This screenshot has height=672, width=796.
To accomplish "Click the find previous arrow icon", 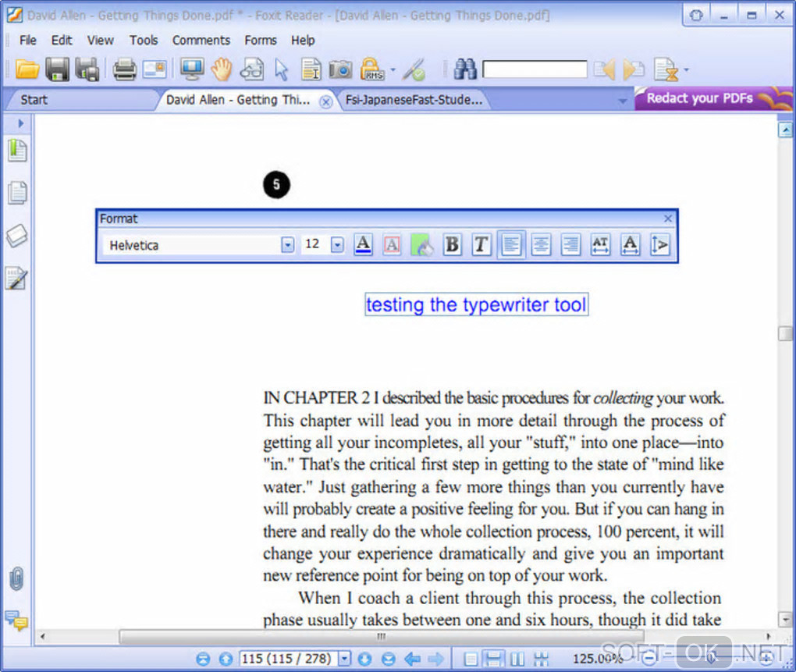I will pos(604,69).
